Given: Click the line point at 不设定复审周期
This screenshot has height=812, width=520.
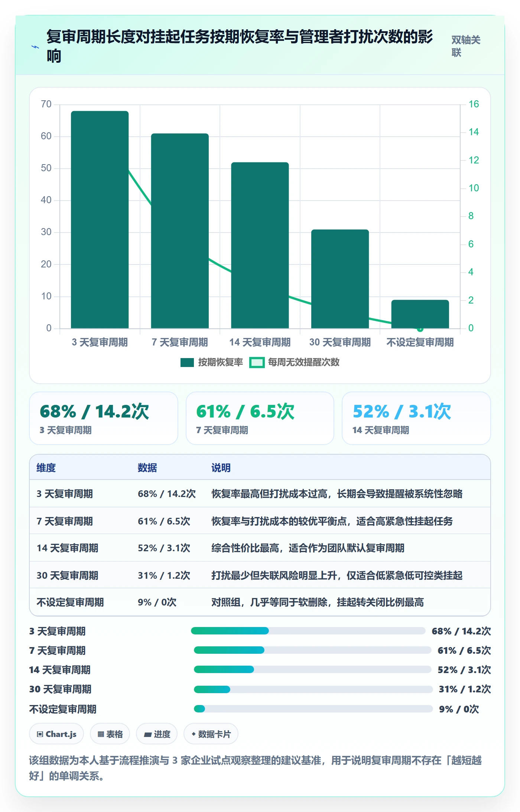Looking at the screenshot, I should click(x=420, y=329).
